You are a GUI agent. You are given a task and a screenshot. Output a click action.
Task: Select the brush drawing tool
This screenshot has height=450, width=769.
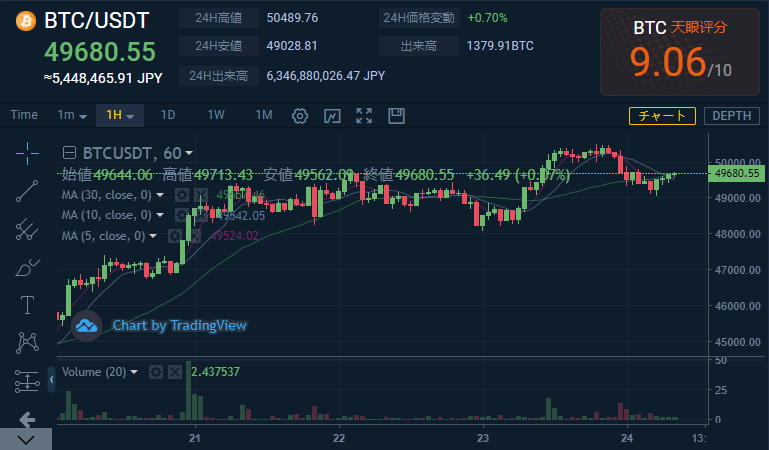pyautogui.click(x=27, y=267)
